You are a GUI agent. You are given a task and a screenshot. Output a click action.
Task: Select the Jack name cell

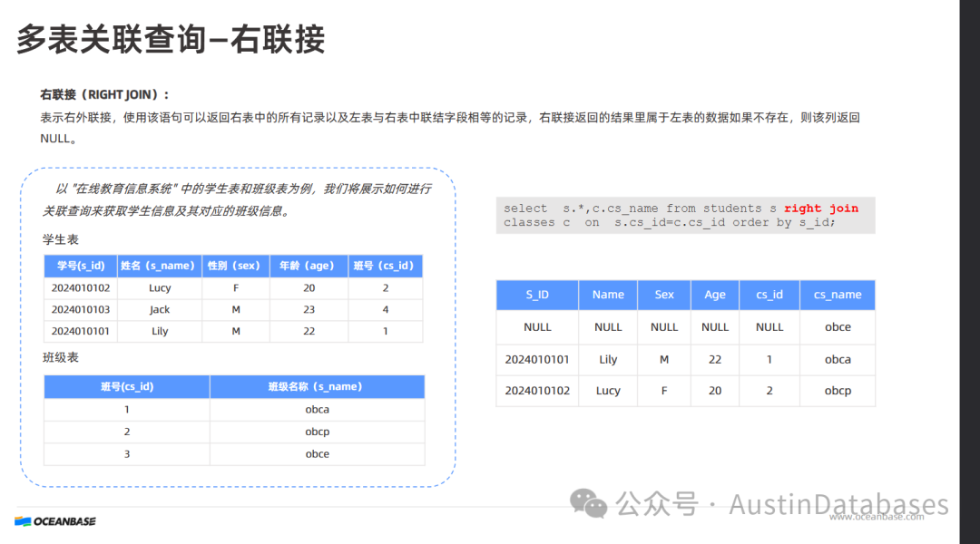(160, 310)
